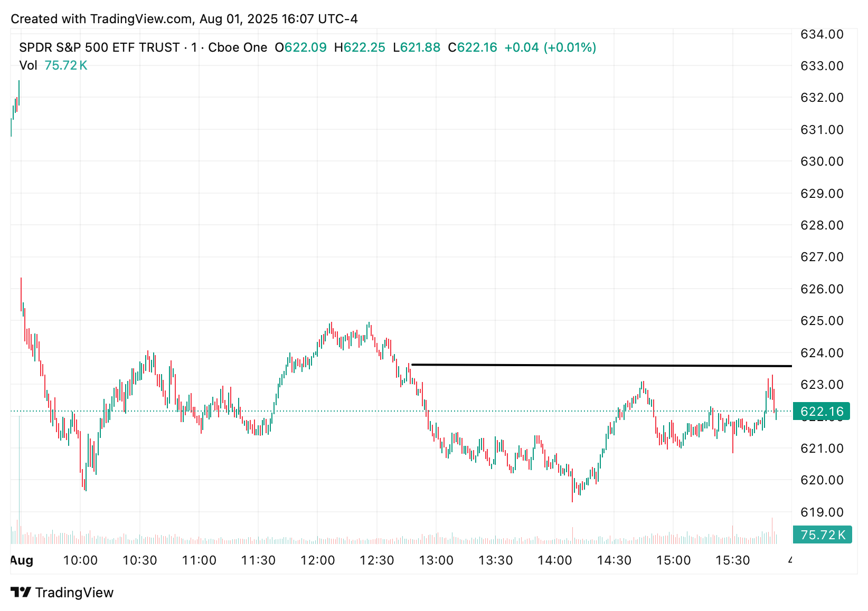Click the 14:00 time axis label
868x611 pixels.
point(555,560)
